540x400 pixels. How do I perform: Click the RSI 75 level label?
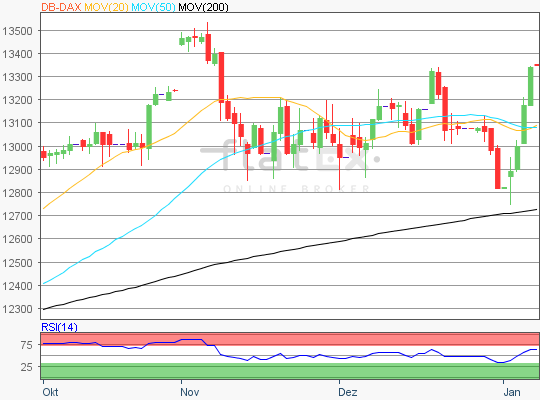click(26, 345)
